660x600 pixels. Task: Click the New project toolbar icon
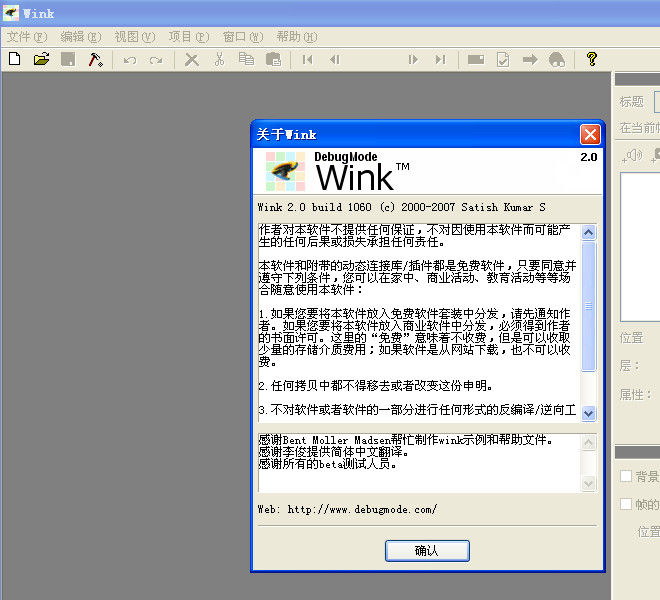tap(15, 59)
